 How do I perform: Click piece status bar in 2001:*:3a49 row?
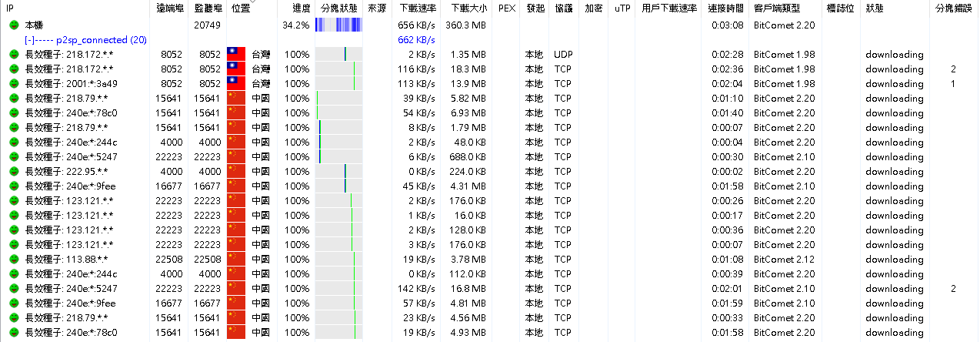point(338,84)
